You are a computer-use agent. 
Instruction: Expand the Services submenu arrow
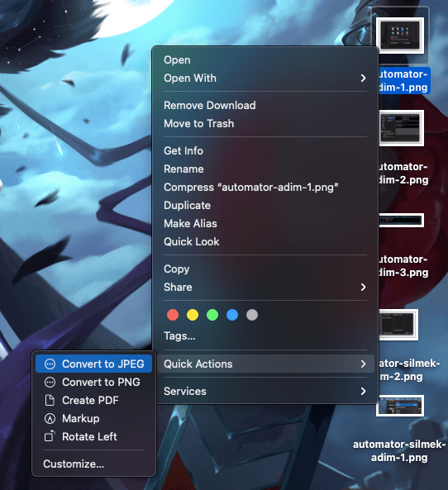coord(363,391)
